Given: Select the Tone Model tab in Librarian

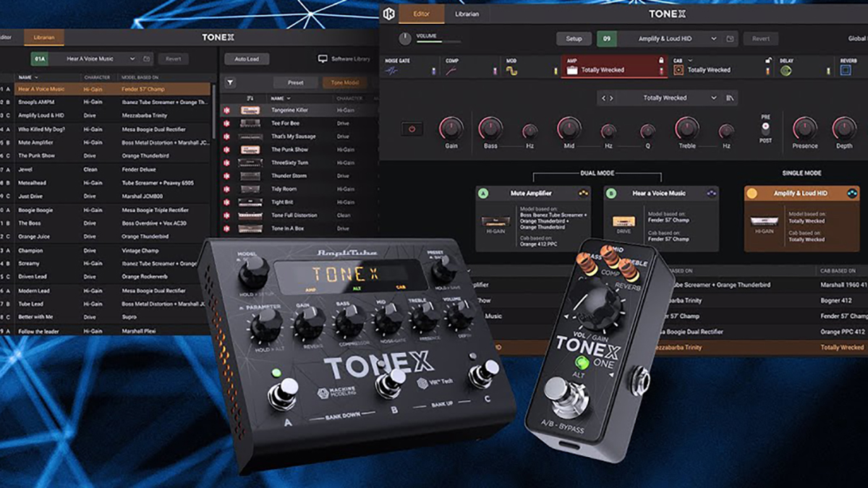Looking at the screenshot, I should (345, 83).
